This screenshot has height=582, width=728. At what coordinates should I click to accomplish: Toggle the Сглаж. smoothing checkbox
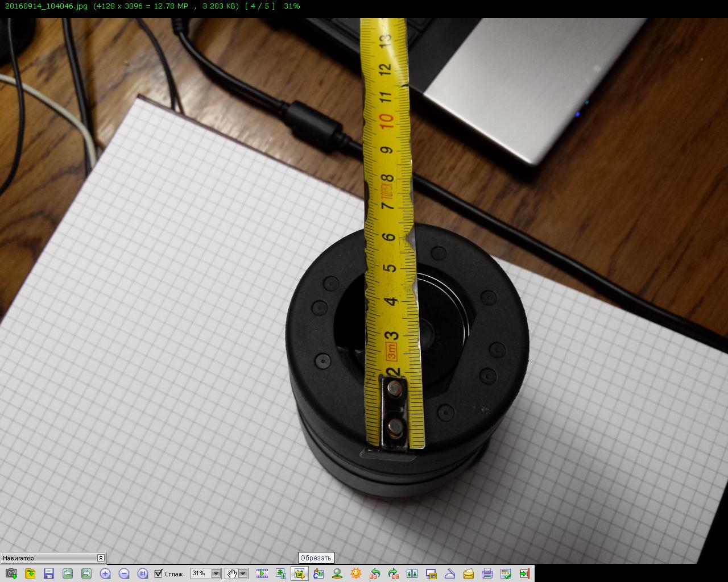[159, 573]
